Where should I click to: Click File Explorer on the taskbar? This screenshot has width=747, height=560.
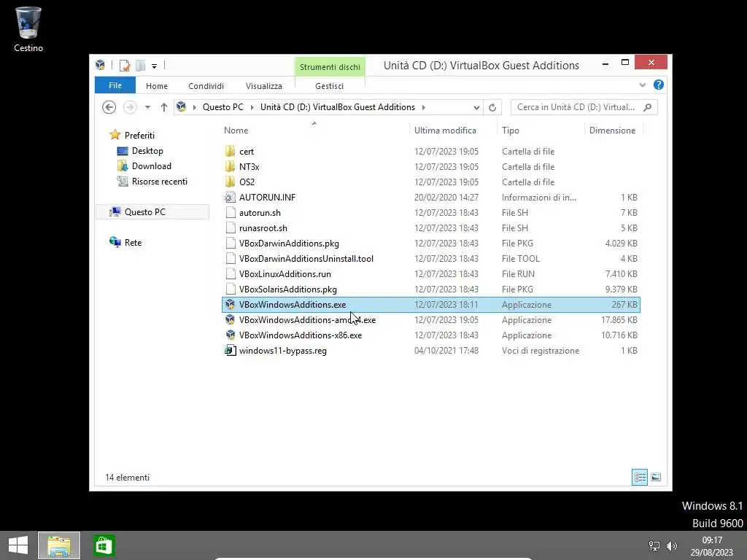click(x=59, y=545)
